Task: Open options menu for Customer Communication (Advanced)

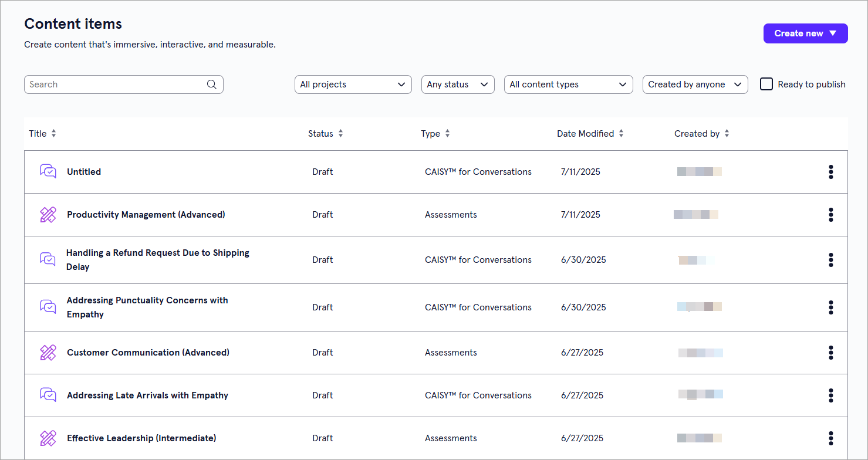Action: coord(830,353)
